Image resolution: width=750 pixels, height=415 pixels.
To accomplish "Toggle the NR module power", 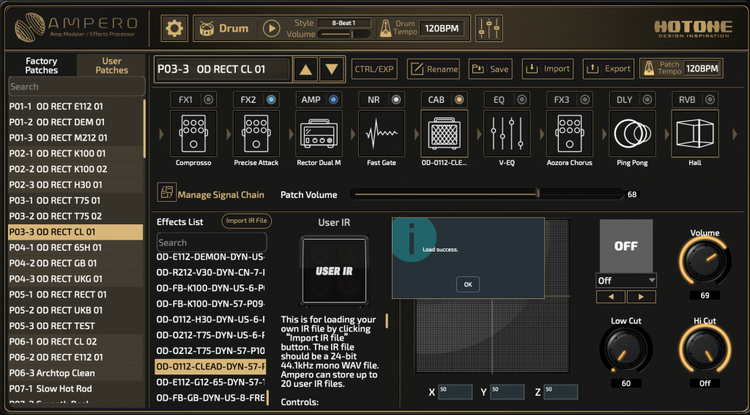I will pyautogui.click(x=396, y=99).
